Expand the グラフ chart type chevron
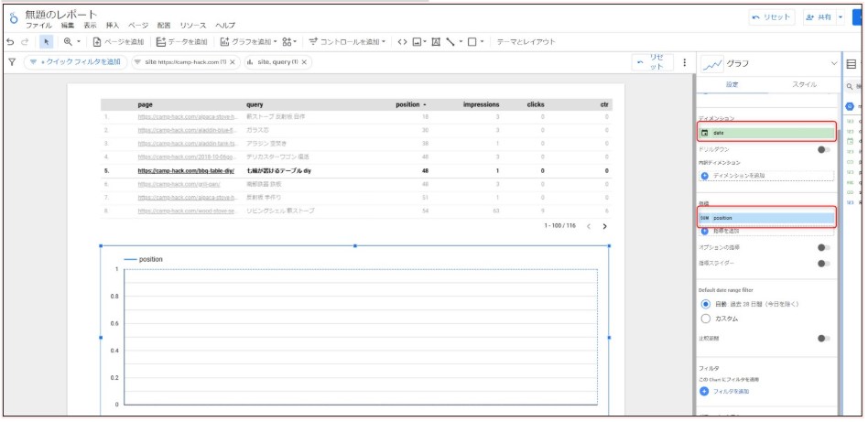Image resolution: width=868 pixels, height=422 pixels. [834, 64]
